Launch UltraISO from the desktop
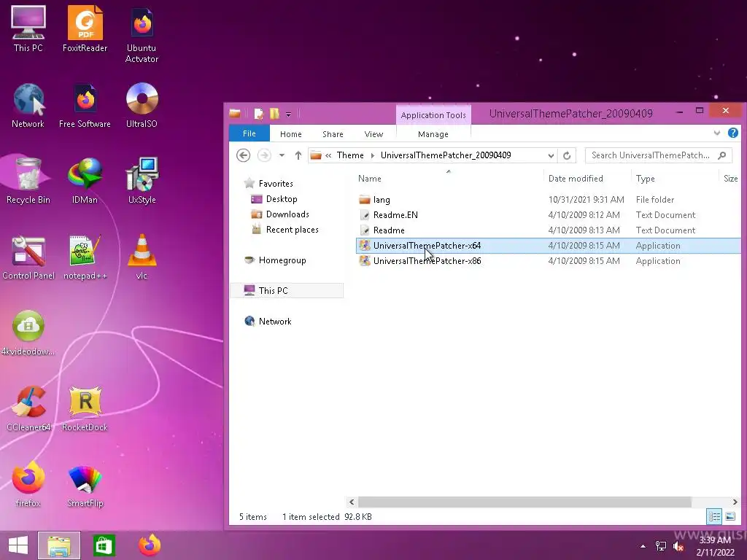 [142, 105]
